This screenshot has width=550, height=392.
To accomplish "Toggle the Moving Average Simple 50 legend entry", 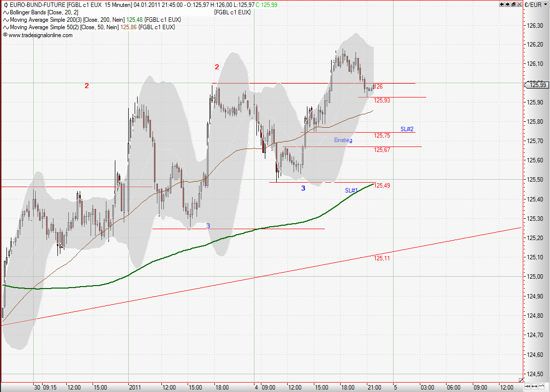I will (x=5, y=27).
